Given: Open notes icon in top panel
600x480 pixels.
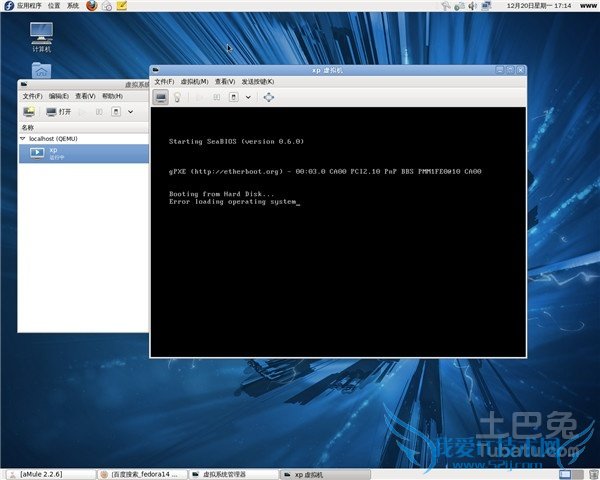Looking at the screenshot, I should 122,5.
